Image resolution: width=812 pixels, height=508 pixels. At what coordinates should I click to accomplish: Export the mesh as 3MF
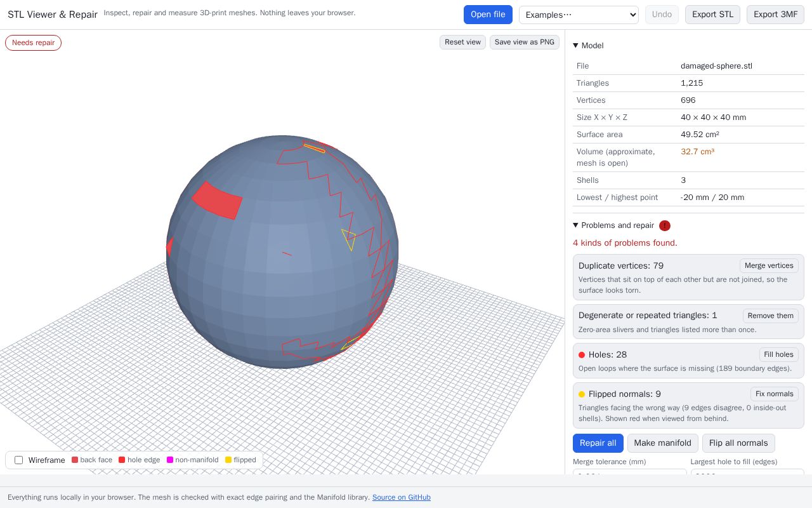[775, 15]
